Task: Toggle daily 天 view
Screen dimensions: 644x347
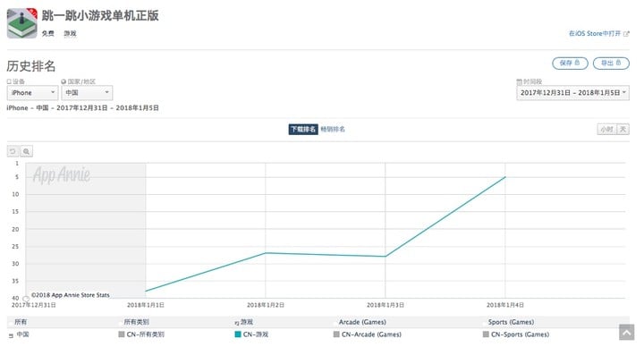Action: click(623, 130)
